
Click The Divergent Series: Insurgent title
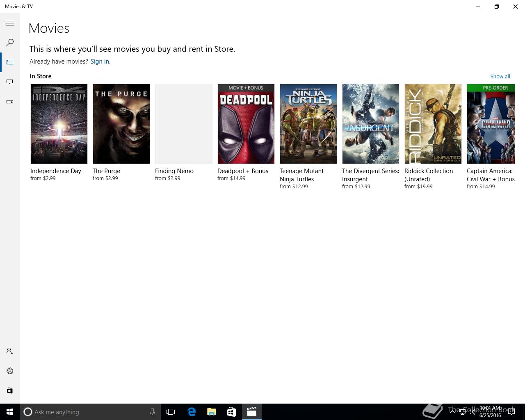[370, 175]
